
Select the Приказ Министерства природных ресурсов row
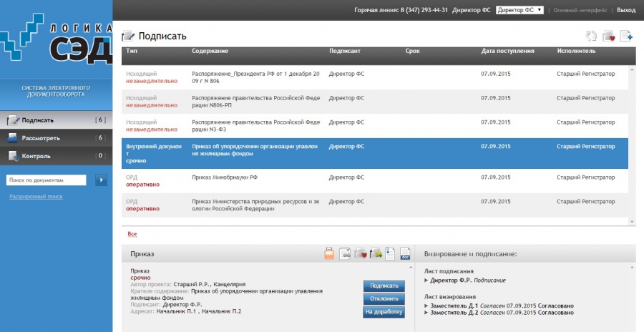375,205
